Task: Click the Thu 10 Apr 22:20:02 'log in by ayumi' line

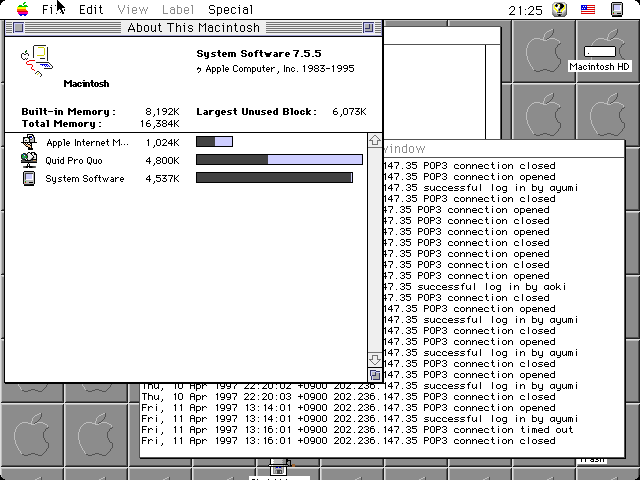Action: tap(360, 386)
